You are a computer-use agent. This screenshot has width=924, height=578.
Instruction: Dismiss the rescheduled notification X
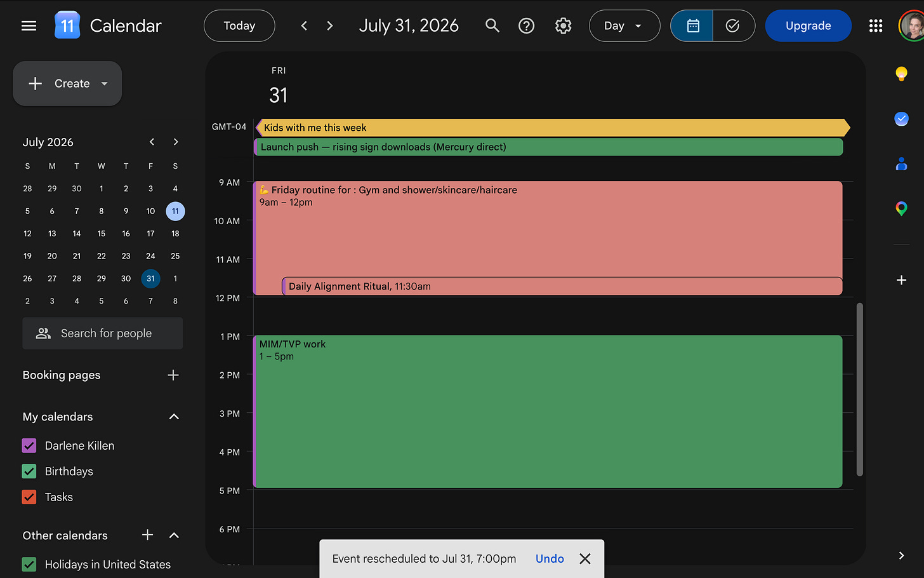pyautogui.click(x=585, y=559)
